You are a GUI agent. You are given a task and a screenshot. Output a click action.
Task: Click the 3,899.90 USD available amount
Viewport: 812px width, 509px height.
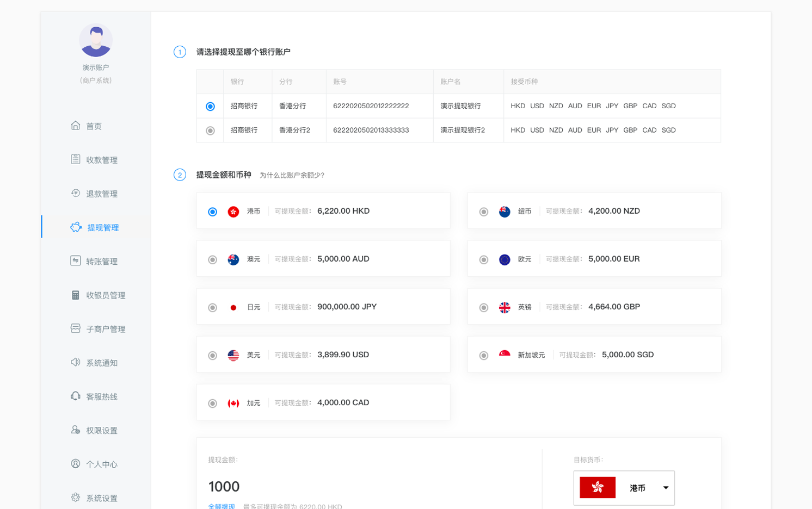click(343, 355)
